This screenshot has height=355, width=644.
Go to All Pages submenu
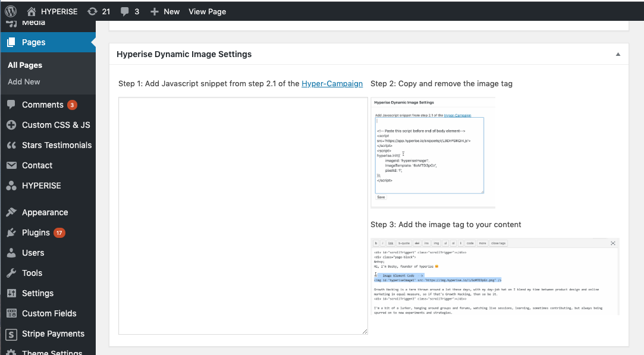pyautogui.click(x=25, y=65)
